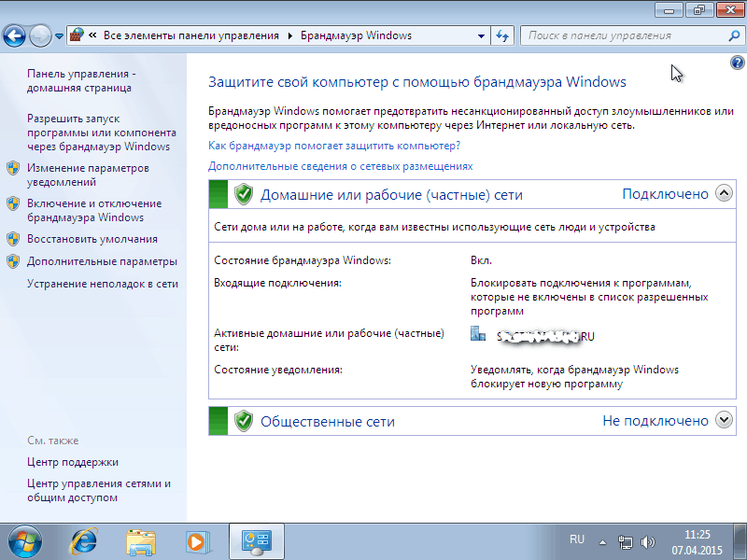Select 'Все элементы панели управления' breadcrumb
This screenshot has height=560, width=747.
coord(191,35)
